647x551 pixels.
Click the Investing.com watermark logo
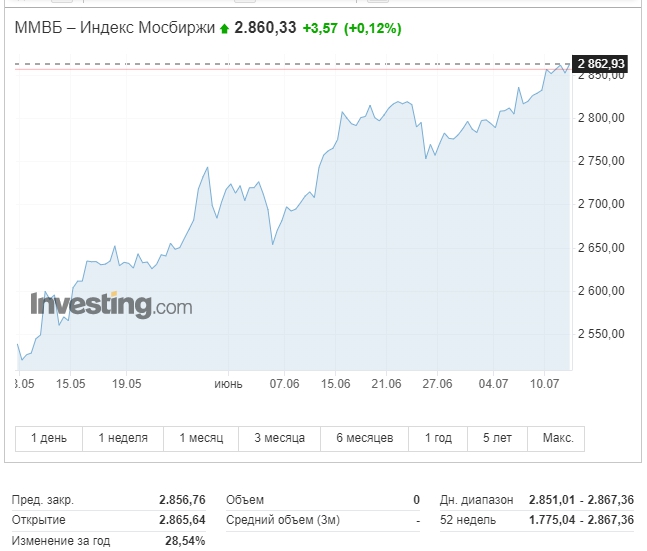111,305
